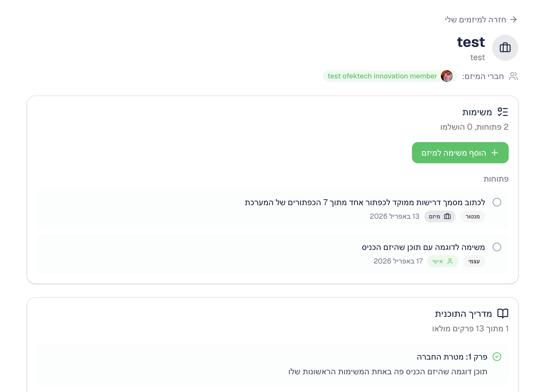Click the עצמי tag on second task
This screenshot has width=540, height=392.
(x=474, y=261)
